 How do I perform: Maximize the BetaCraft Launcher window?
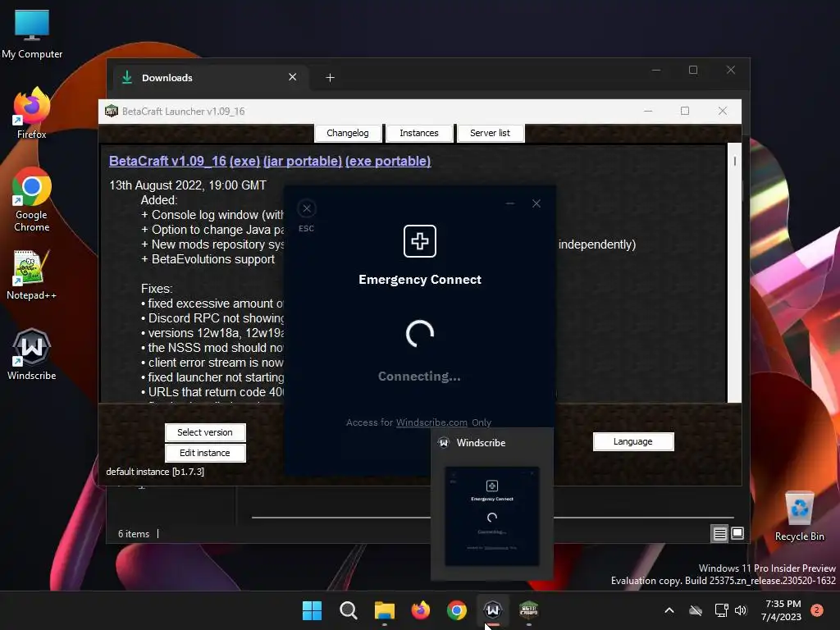point(685,111)
